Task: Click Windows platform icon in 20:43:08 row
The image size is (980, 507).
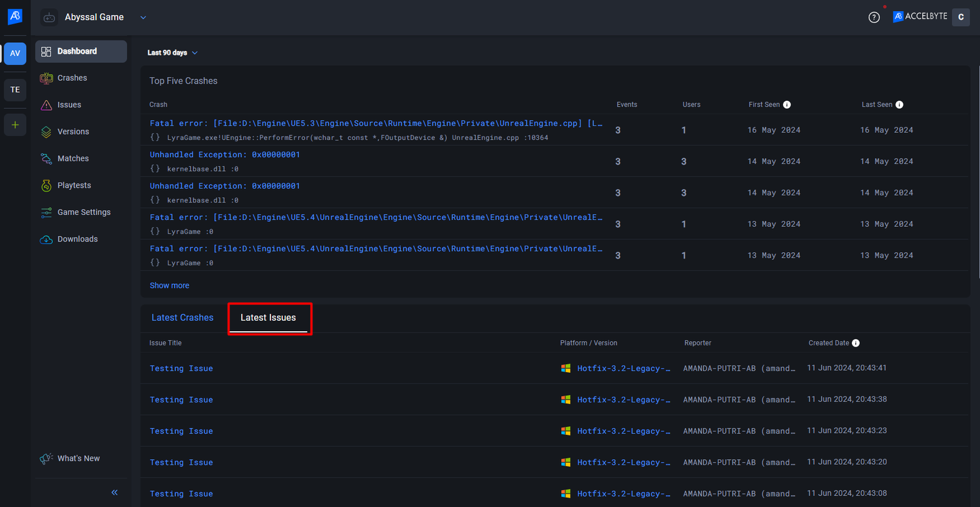Action: point(566,493)
